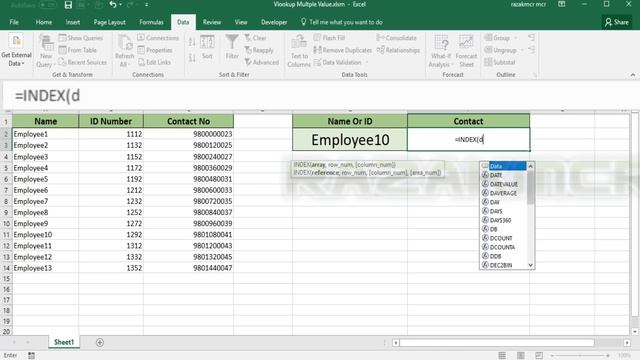Open the Get External Data menu

(16, 51)
